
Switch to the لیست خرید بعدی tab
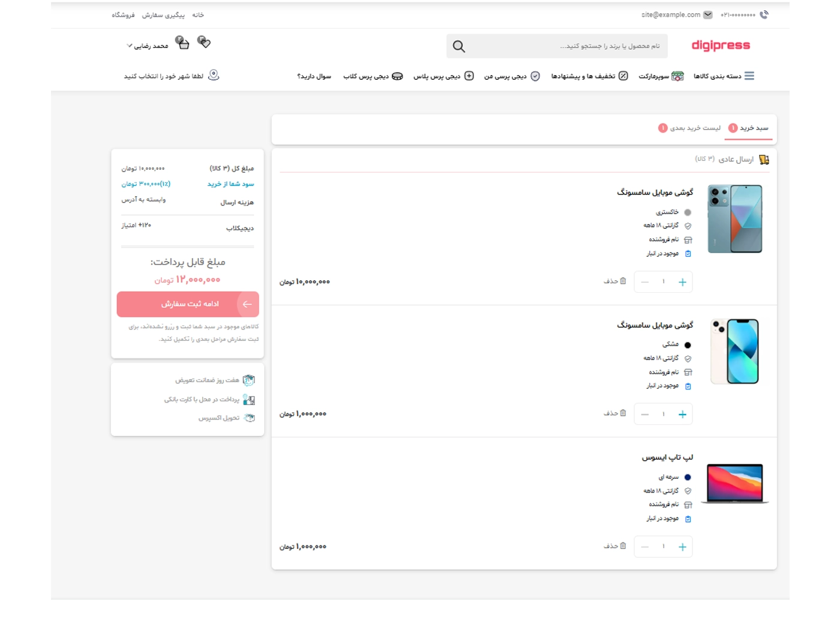tap(689, 128)
